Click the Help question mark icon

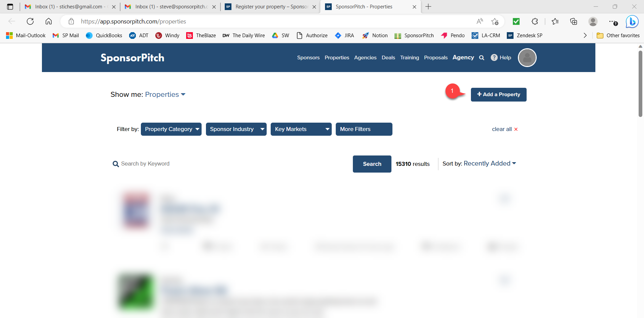pyautogui.click(x=494, y=58)
